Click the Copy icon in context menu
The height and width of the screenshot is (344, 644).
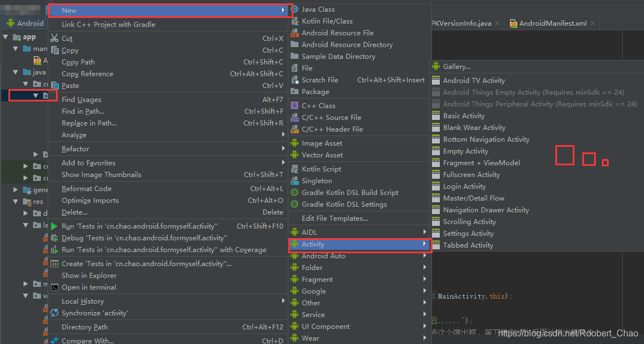coord(54,50)
